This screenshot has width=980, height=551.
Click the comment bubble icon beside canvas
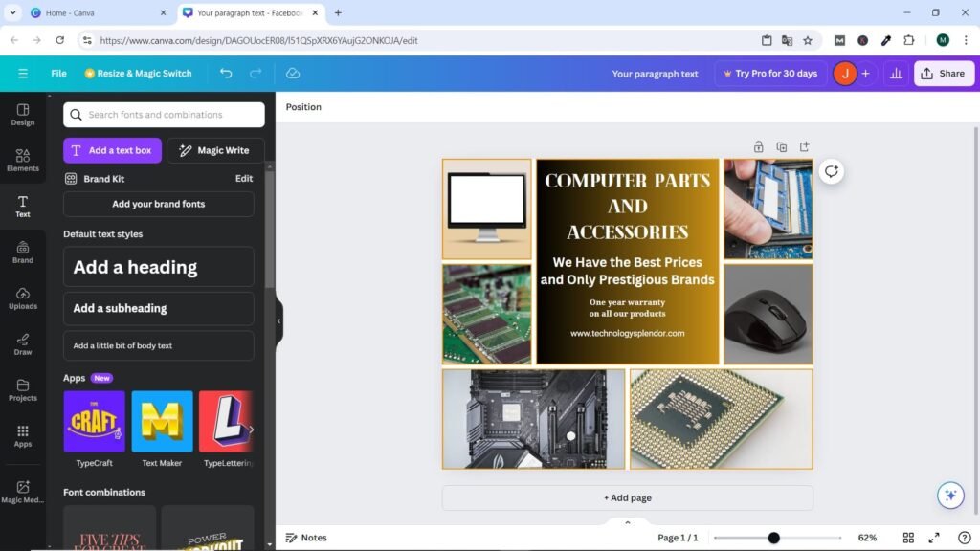tap(831, 171)
